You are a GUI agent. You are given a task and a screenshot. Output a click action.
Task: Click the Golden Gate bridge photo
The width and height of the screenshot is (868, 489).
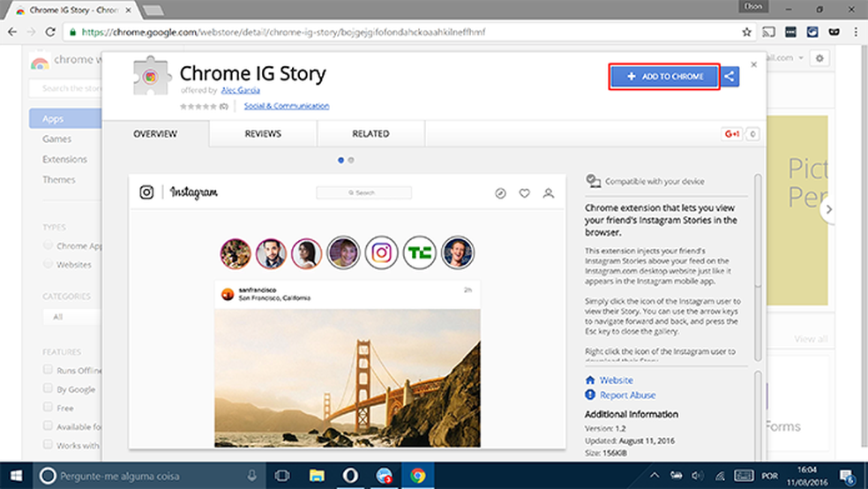click(348, 379)
